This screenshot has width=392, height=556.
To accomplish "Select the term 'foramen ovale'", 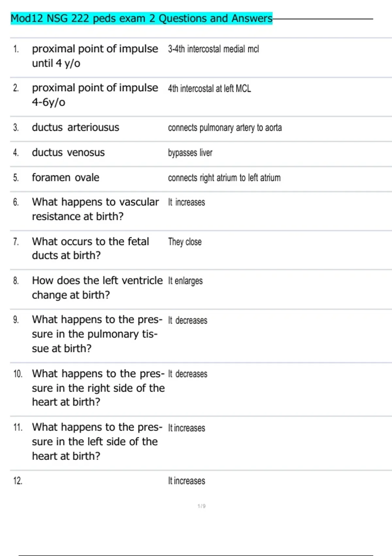I will [66, 178].
